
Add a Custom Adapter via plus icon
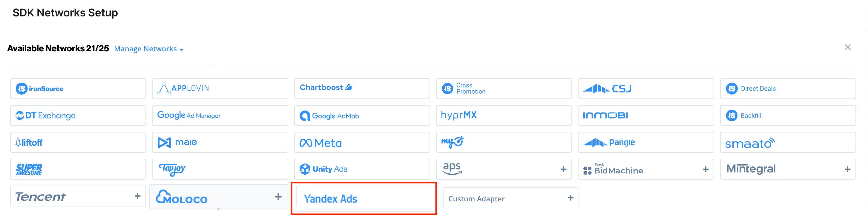571,198
